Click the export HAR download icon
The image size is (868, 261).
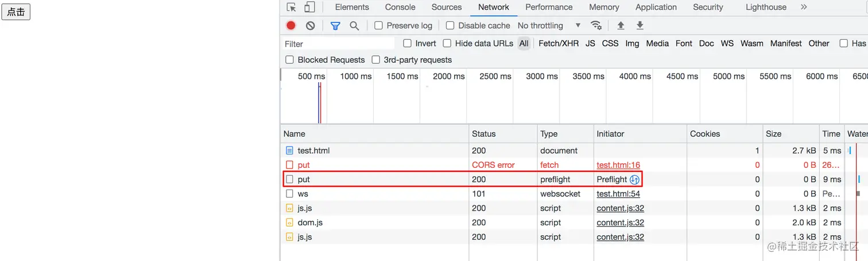640,25
